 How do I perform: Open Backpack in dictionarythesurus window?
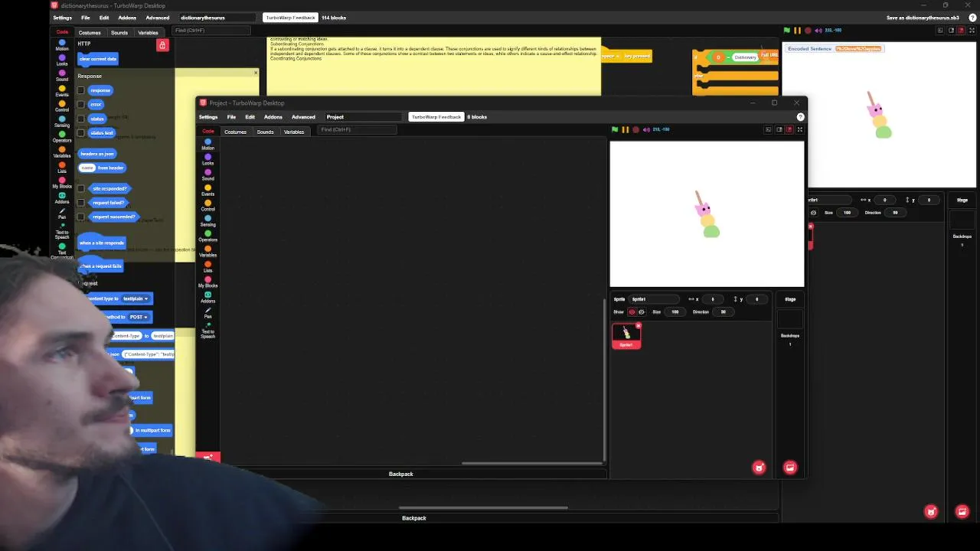tap(414, 518)
